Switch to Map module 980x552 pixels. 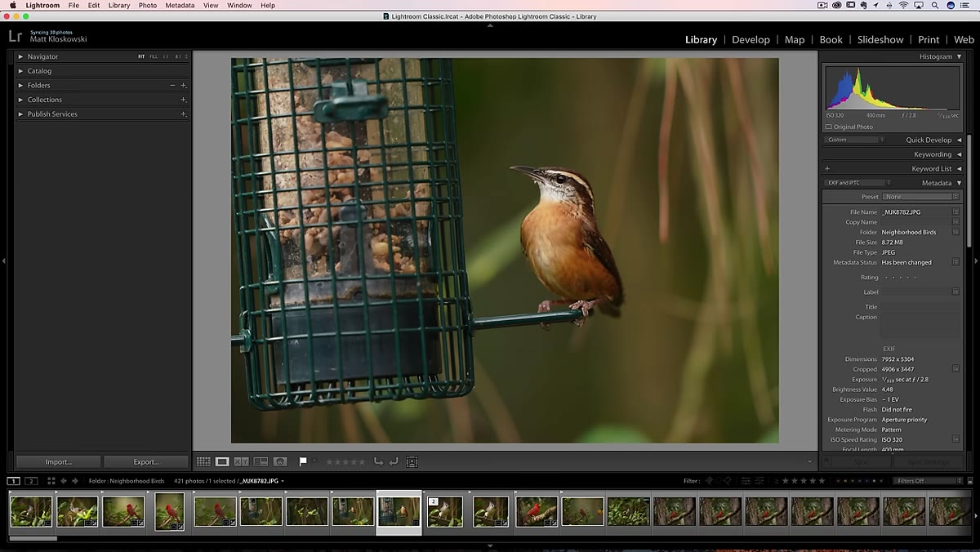pyautogui.click(x=795, y=39)
